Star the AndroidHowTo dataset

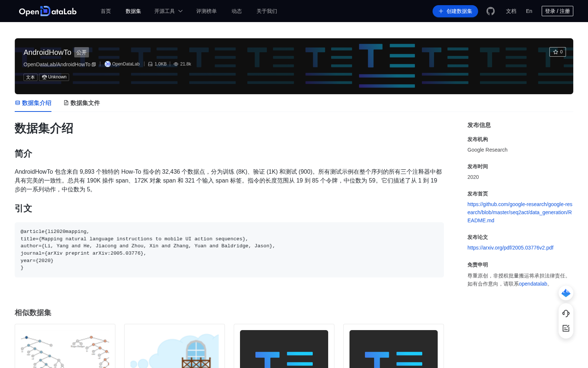tap(557, 52)
